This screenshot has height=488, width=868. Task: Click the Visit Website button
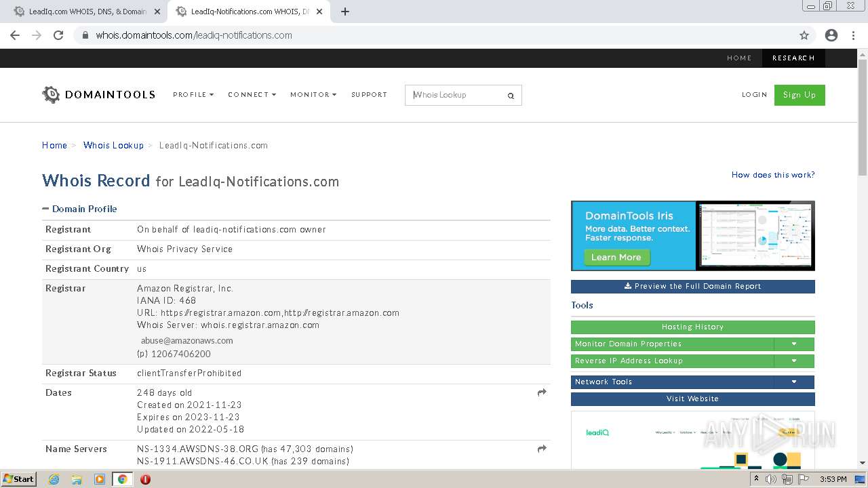pyautogui.click(x=693, y=399)
